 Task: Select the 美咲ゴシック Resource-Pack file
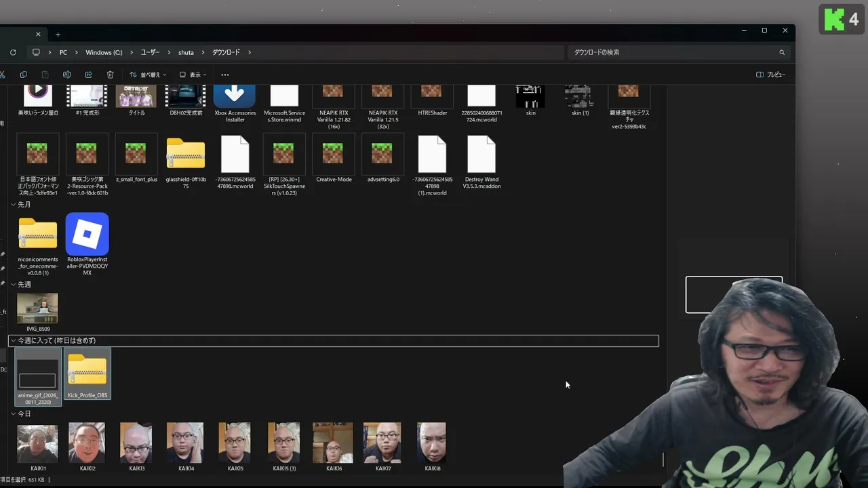87,165
